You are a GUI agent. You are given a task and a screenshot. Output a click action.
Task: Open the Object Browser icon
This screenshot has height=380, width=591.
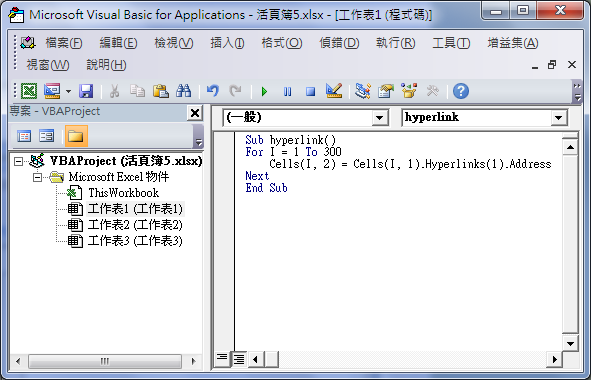click(409, 91)
